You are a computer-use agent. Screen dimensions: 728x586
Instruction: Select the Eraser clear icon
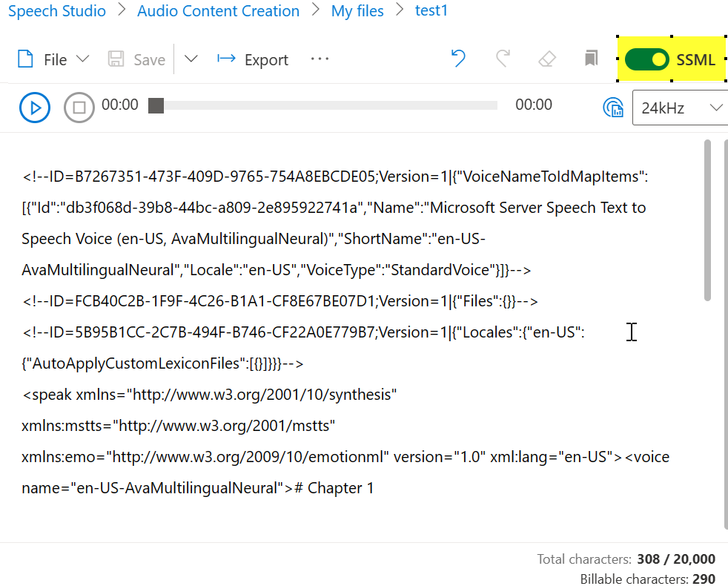[x=546, y=59]
